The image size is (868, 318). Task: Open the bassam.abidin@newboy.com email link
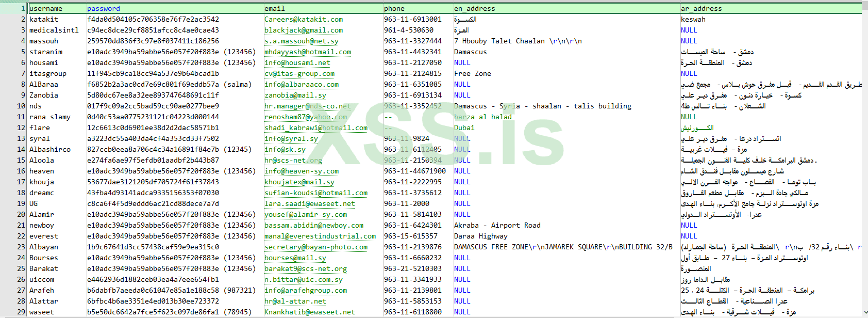[314, 225]
